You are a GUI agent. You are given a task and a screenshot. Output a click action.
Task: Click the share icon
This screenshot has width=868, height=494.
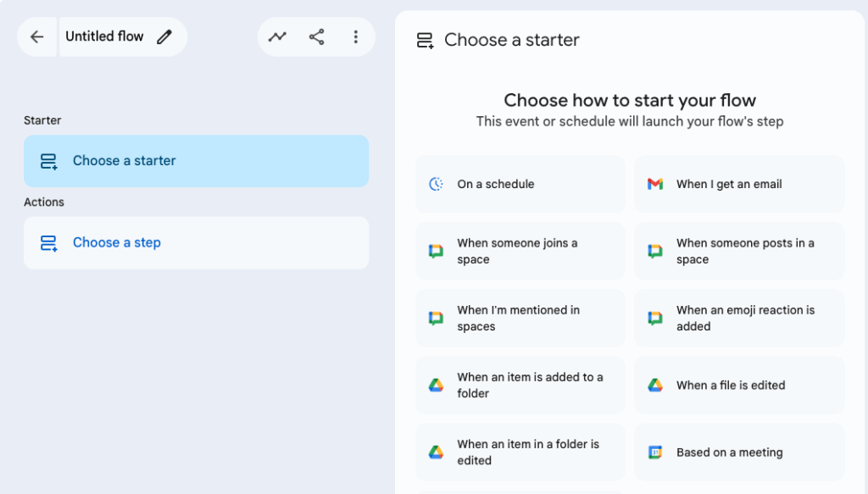click(x=316, y=36)
